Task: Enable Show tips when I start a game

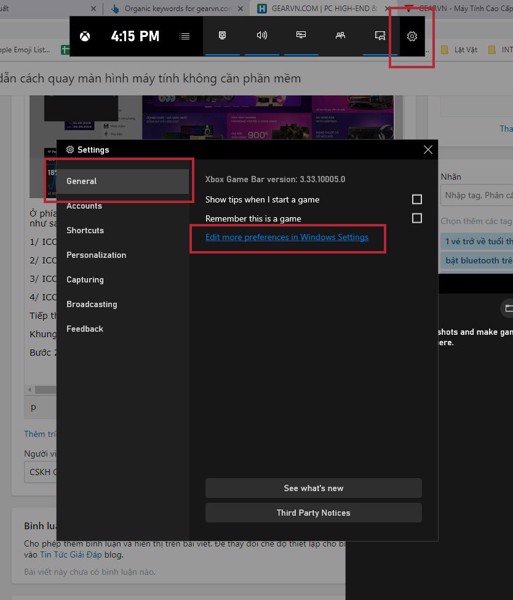Action: click(x=417, y=199)
